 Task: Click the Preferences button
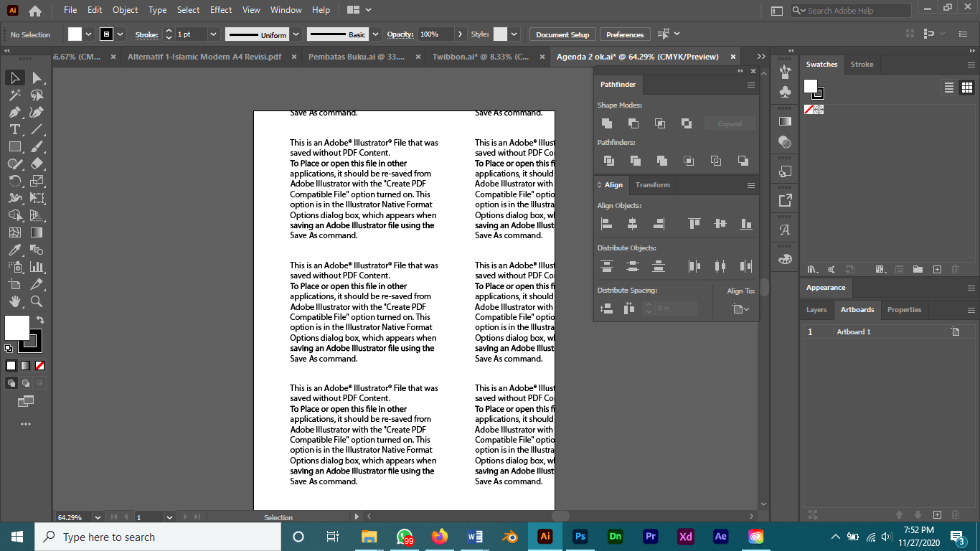[x=624, y=34]
